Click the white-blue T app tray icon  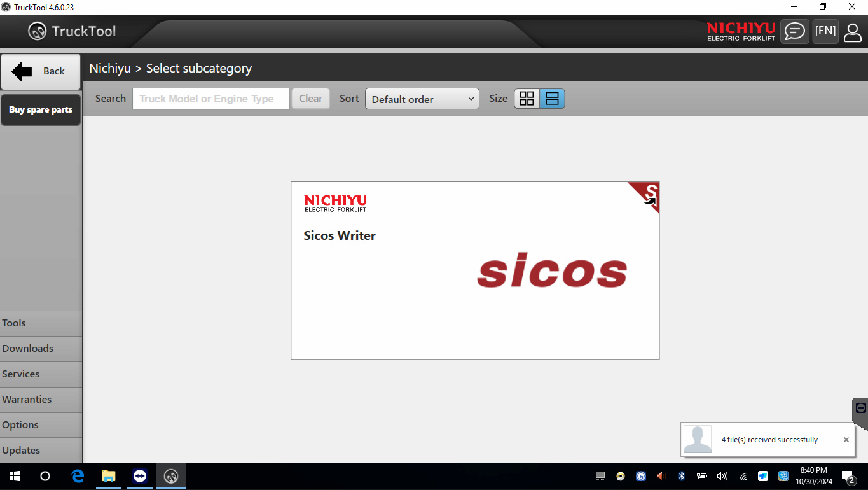[x=763, y=476]
